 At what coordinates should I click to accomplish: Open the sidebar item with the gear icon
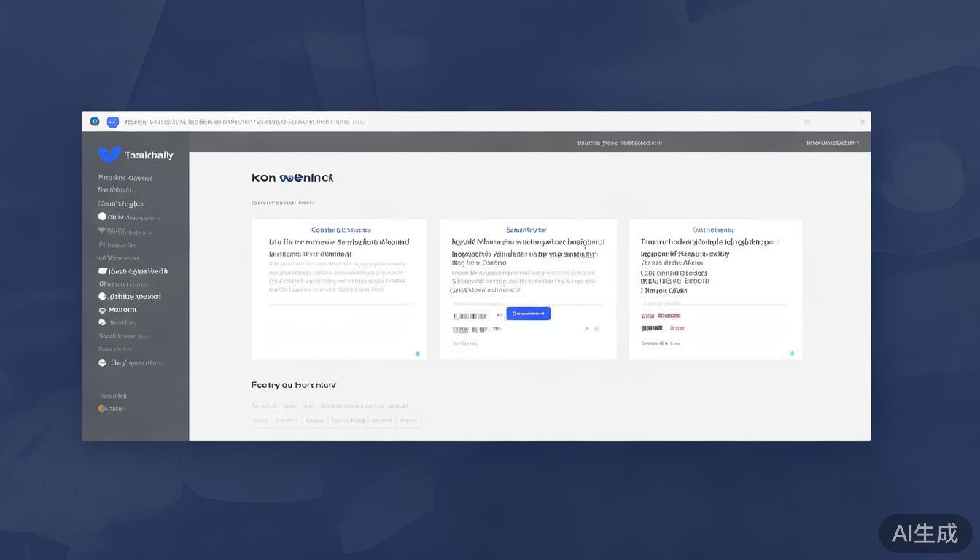coord(103,310)
